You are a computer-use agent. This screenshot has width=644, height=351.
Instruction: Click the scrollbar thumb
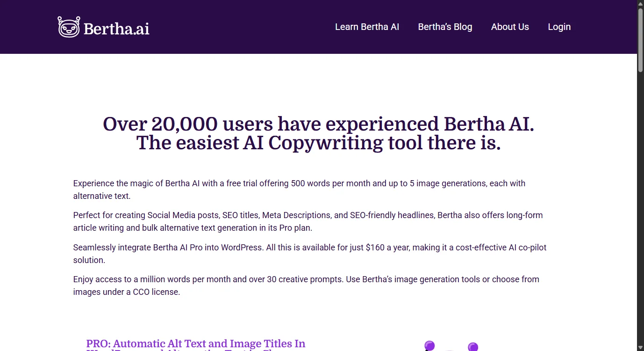639,40
